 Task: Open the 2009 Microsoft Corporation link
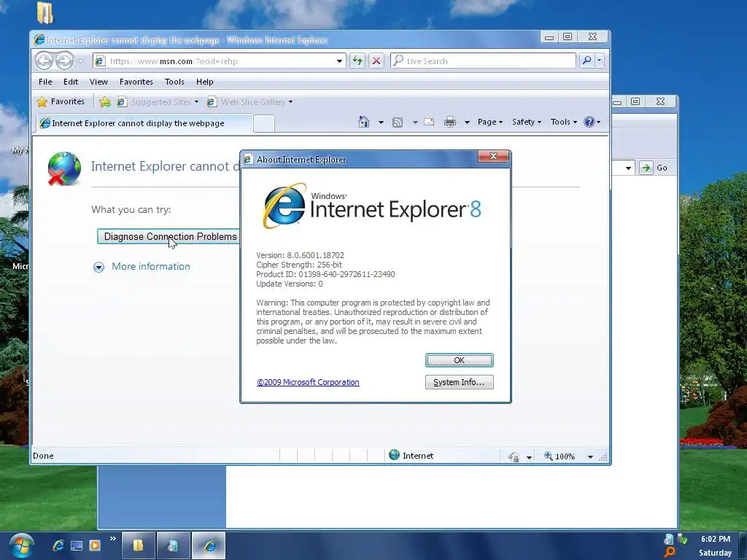[308, 382]
